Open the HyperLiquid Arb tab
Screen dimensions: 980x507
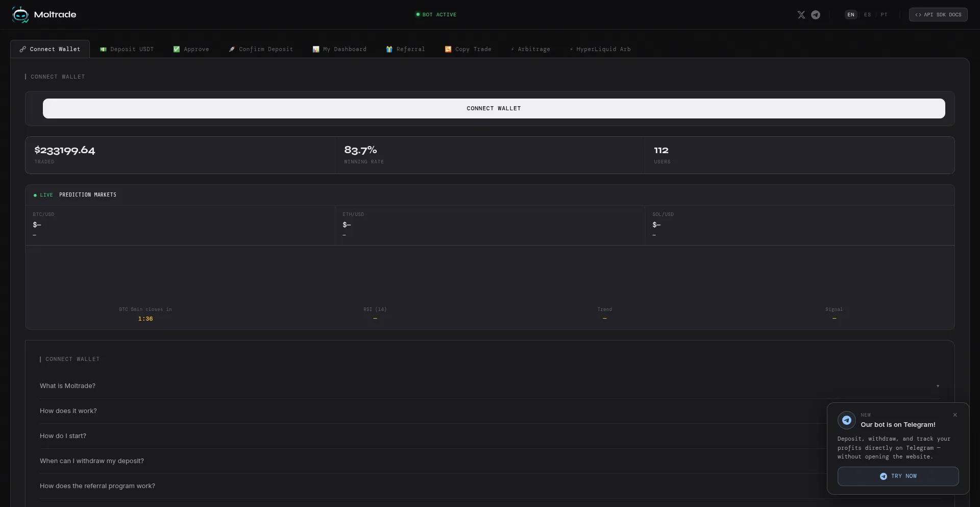pyautogui.click(x=600, y=49)
